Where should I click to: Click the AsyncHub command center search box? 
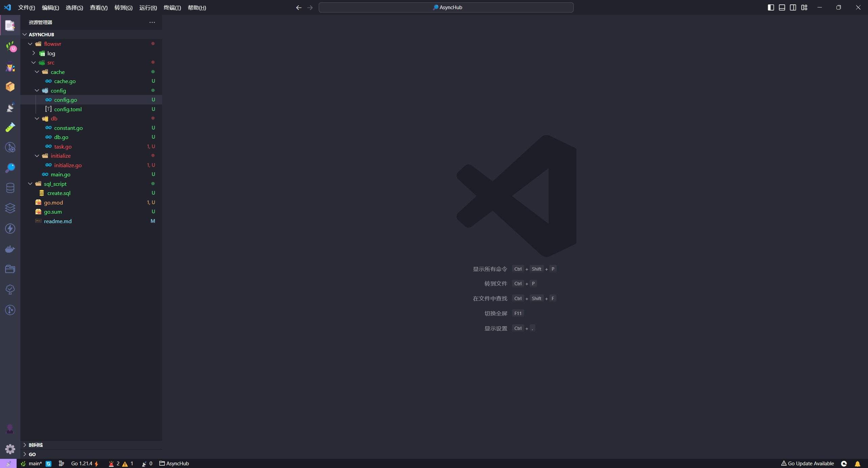(x=446, y=7)
